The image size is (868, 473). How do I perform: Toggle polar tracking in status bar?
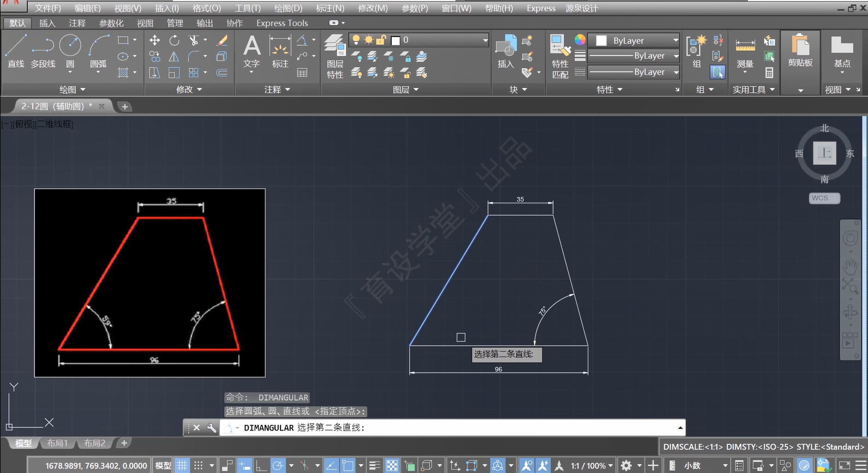pyautogui.click(x=278, y=465)
